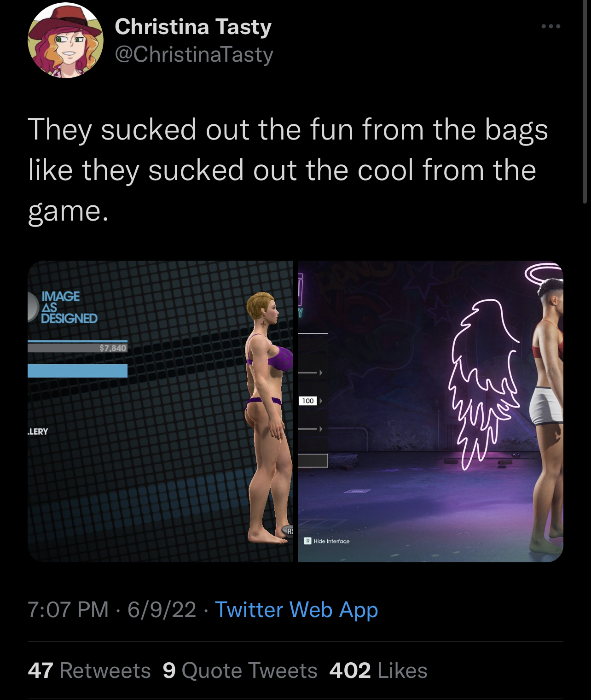Click the Christina Tasty display name

(x=193, y=27)
